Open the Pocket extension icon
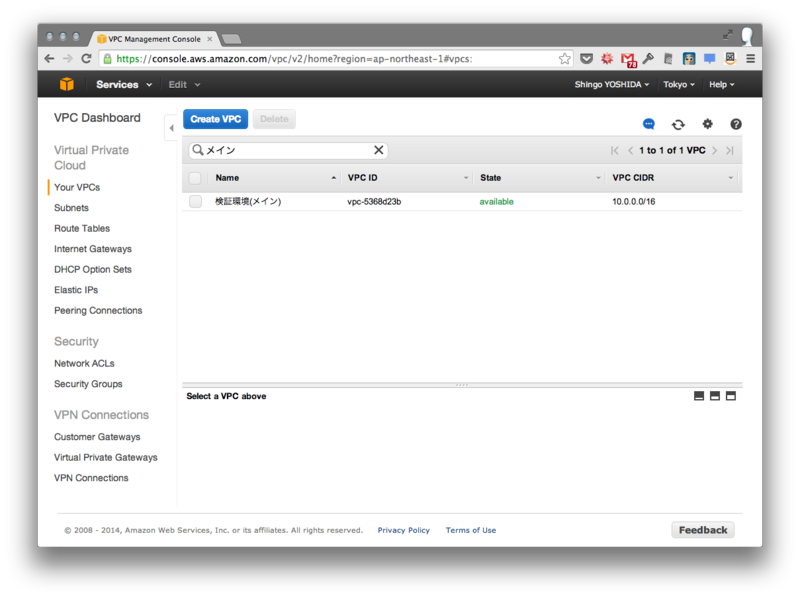This screenshot has height=599, width=800. [x=586, y=59]
